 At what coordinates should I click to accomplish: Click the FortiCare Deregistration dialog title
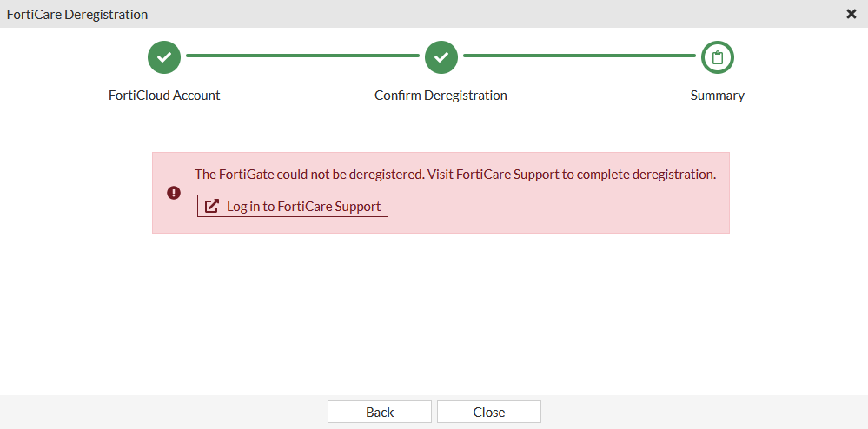click(x=77, y=15)
